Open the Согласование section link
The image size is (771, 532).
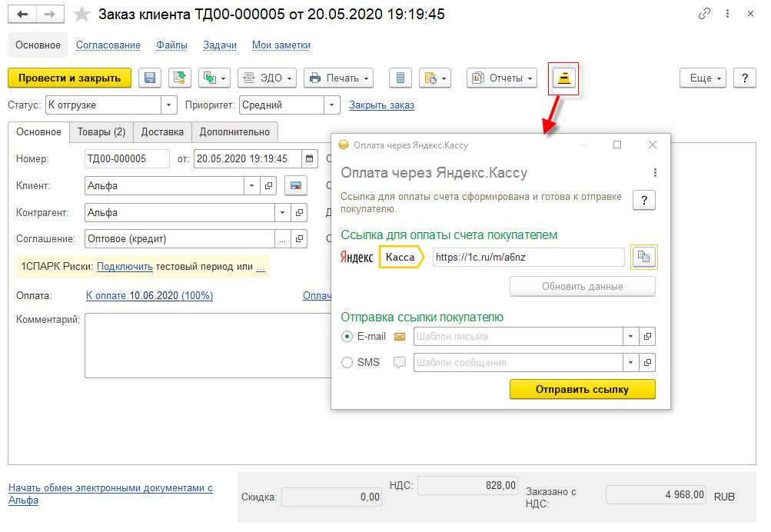pos(108,45)
